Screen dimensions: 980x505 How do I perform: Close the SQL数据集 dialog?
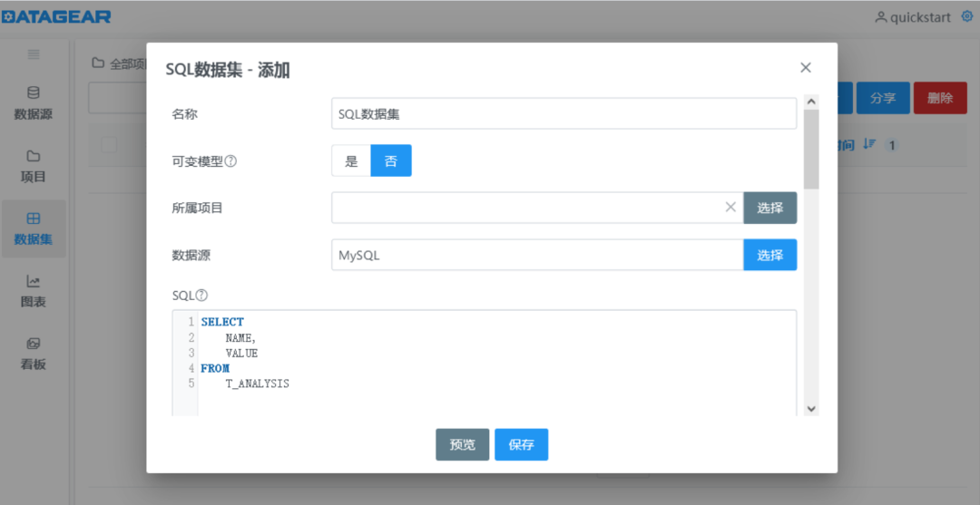(805, 68)
